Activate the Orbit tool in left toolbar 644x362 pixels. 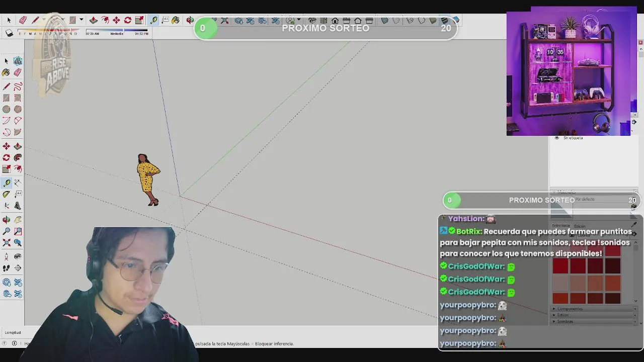[7, 220]
